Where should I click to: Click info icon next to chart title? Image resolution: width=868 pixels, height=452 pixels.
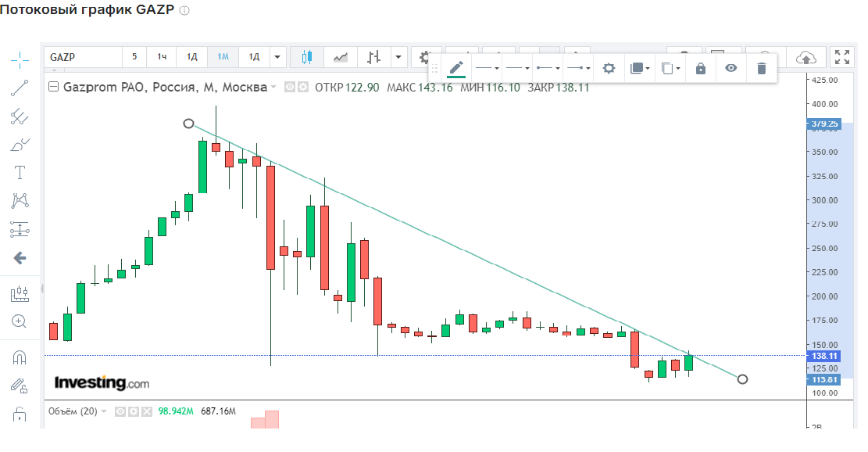(x=185, y=10)
